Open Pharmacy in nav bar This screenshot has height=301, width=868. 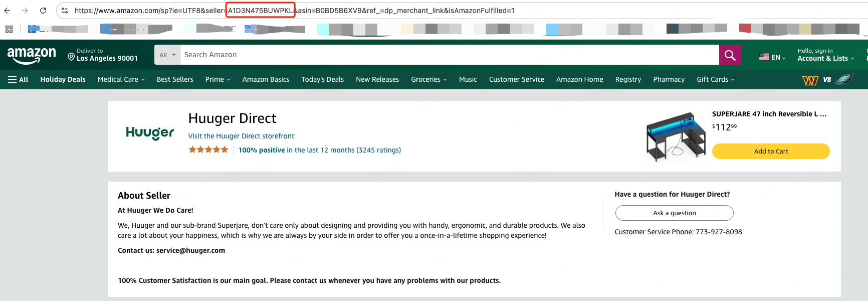[669, 79]
